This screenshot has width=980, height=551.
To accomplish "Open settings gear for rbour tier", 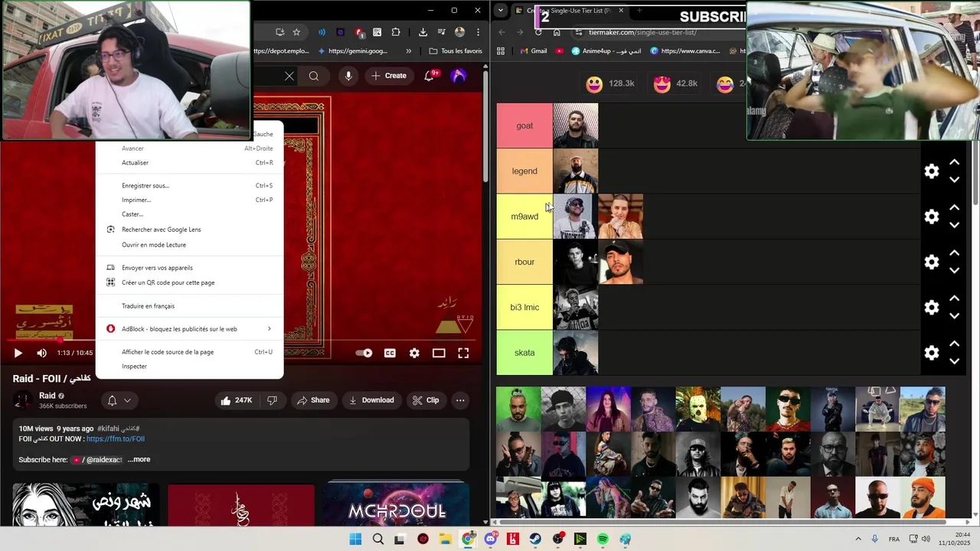I will (932, 262).
